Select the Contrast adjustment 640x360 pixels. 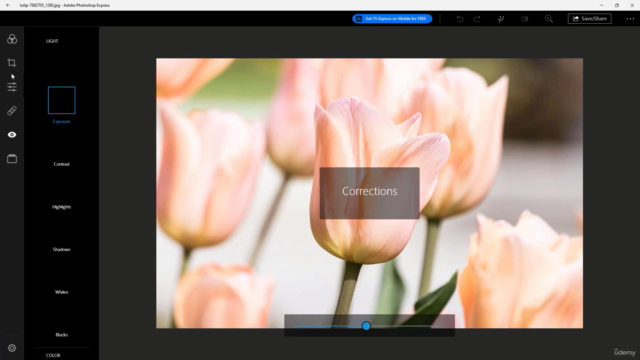click(62, 164)
